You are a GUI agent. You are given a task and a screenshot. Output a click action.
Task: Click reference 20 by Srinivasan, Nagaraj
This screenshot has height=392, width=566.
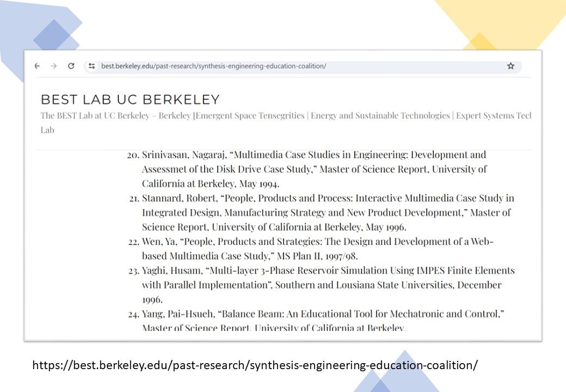(x=169, y=155)
